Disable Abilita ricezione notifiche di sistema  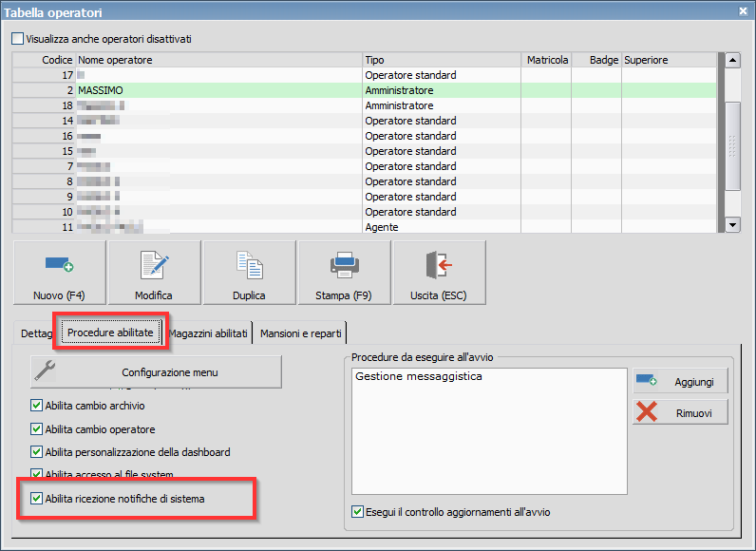[37, 499]
